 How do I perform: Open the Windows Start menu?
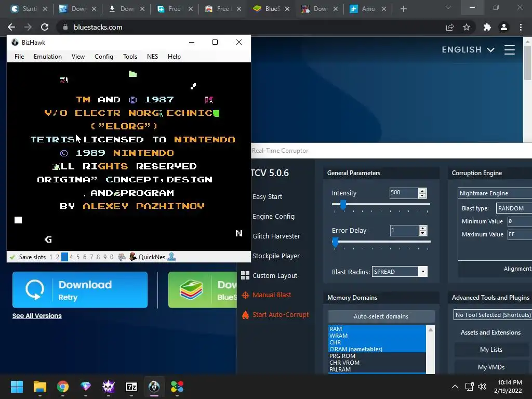point(17,387)
